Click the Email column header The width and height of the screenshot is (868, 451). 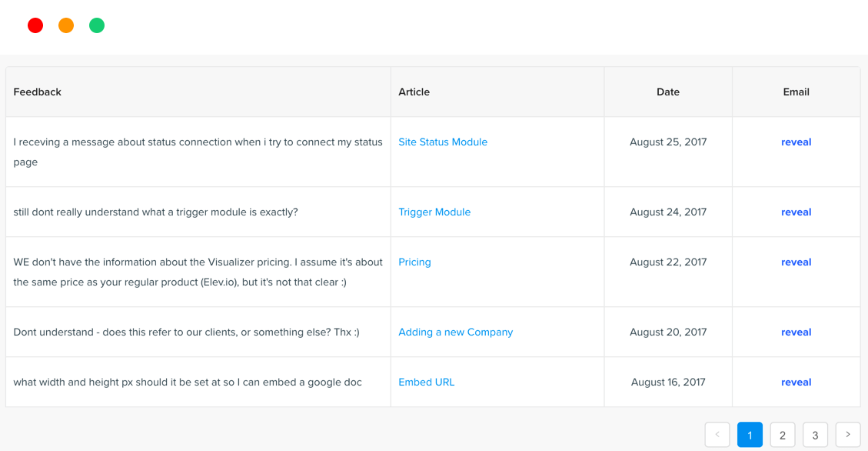(796, 92)
